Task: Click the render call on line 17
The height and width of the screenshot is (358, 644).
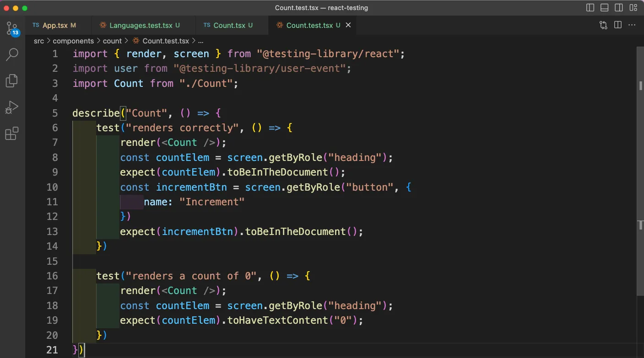Action: pos(138,290)
